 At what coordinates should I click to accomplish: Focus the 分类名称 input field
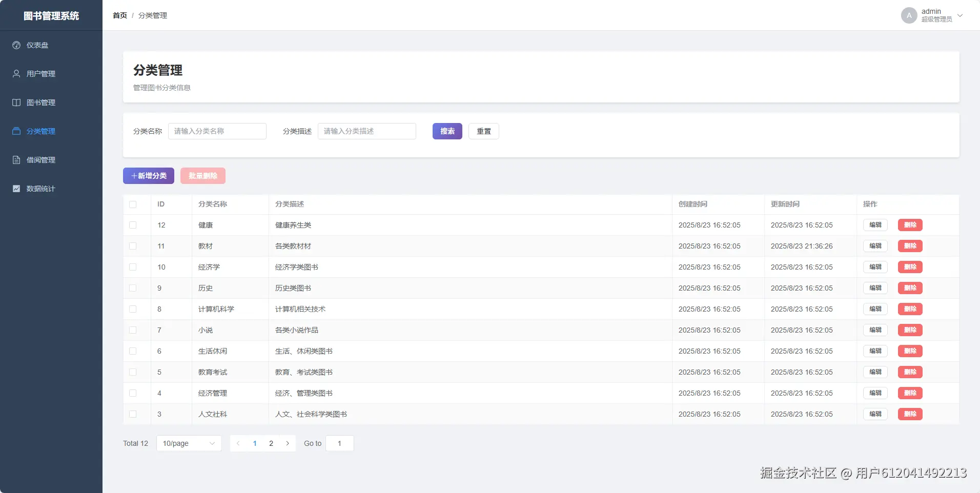coord(217,131)
